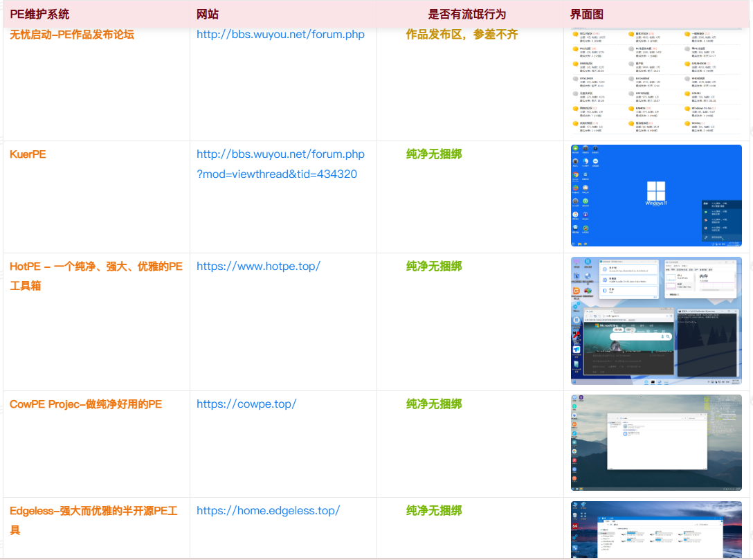Visit the www.hotpe.top website link
The image size is (753, 560).
[x=258, y=266]
